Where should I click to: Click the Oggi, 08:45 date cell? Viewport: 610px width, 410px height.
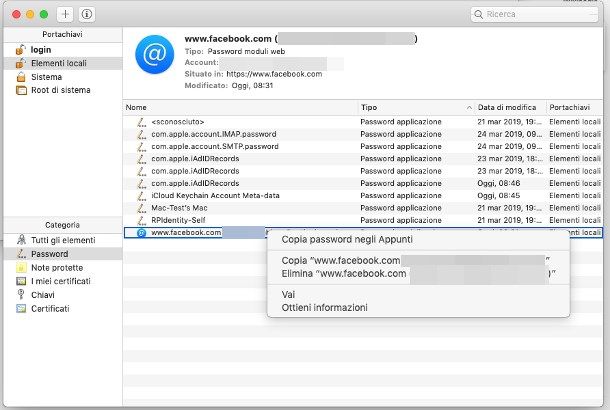[x=499, y=196]
